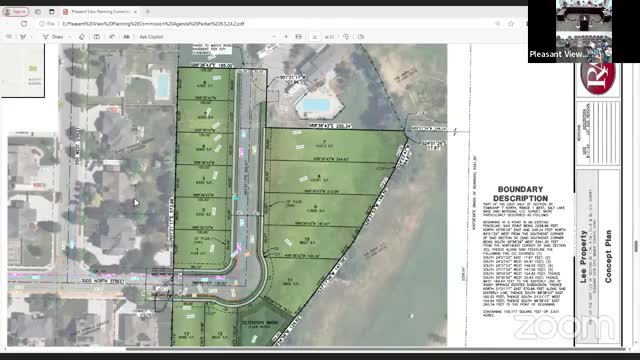Open the tab actions menu icon

pos(52,12)
